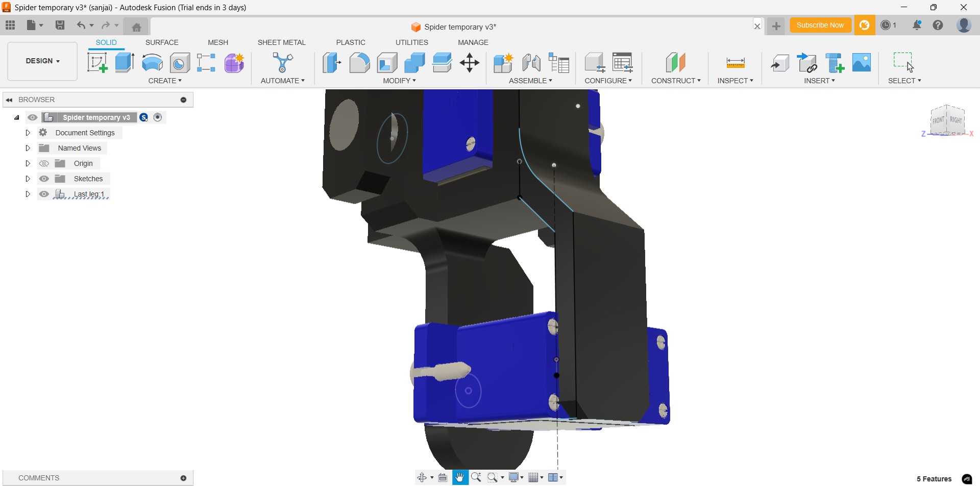Select the Press Pull tool
Image resolution: width=980 pixels, height=486 pixels.
point(332,63)
